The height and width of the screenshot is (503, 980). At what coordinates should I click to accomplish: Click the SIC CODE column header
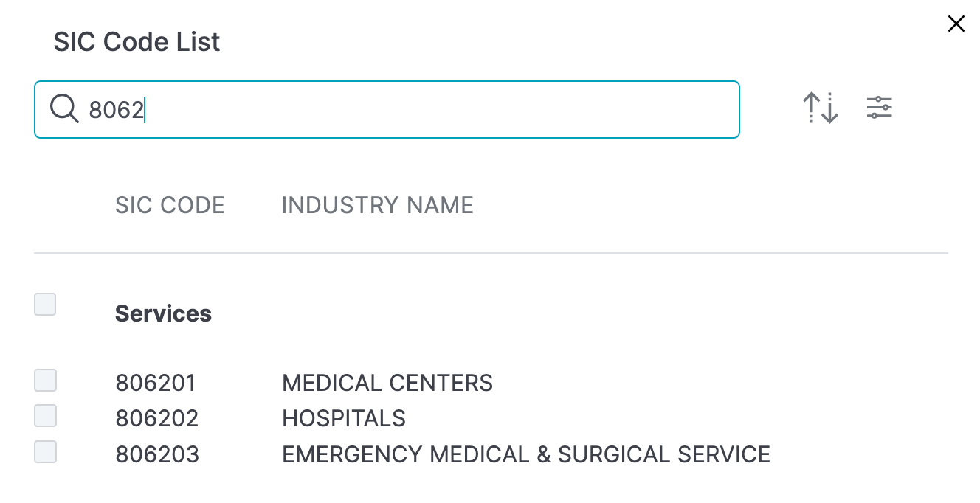point(170,205)
